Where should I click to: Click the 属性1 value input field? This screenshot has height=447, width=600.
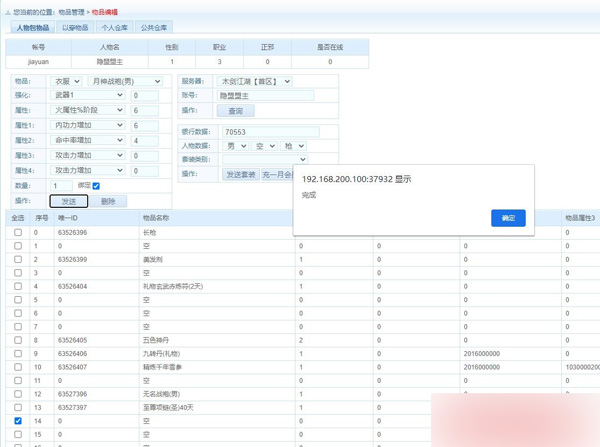[145, 126]
